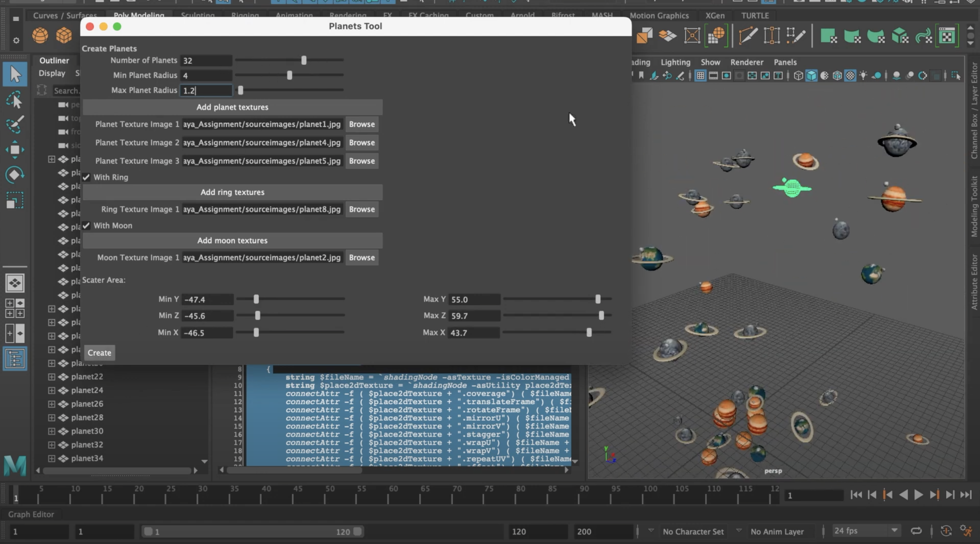Open the settings gear icon top left
This screenshot has height=544, width=980.
pos(16,41)
